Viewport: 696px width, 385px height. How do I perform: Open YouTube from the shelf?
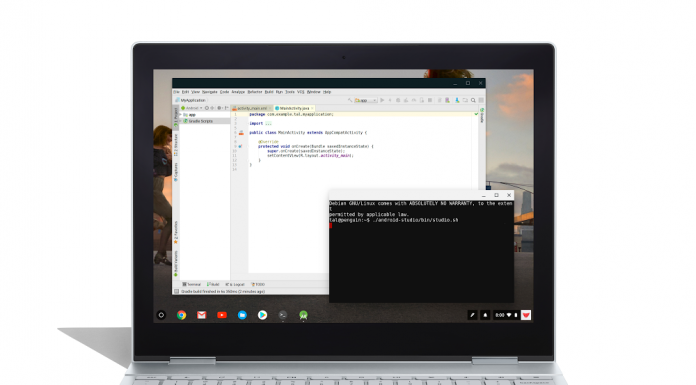pos(222,315)
